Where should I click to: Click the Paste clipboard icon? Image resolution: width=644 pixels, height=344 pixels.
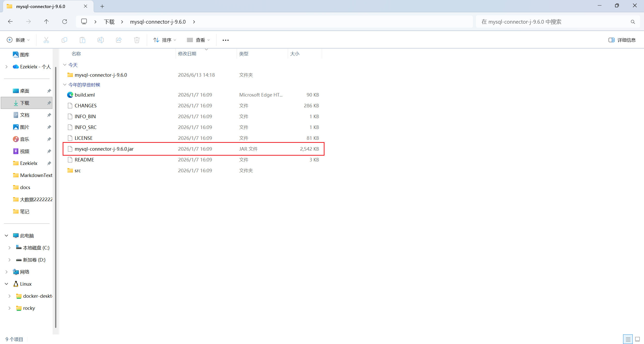(83, 40)
